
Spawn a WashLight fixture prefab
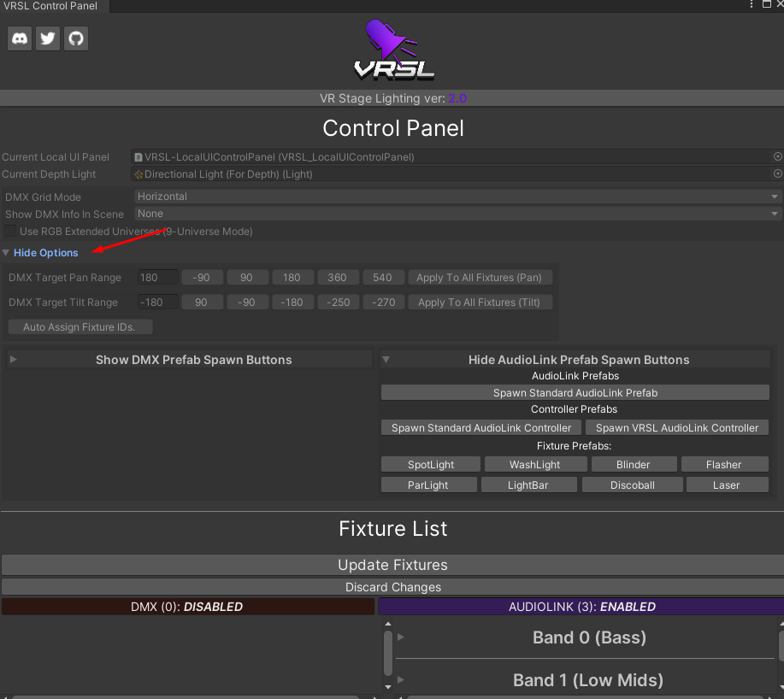pos(535,464)
